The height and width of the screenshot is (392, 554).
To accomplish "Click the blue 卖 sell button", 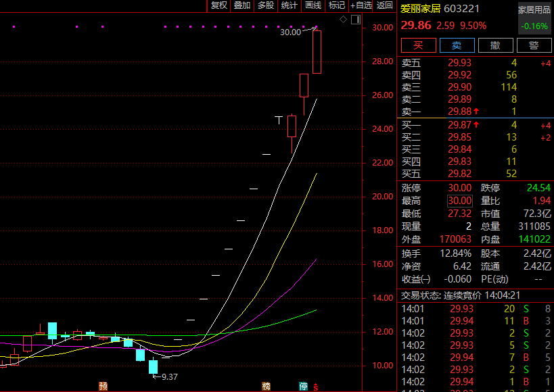I will (x=457, y=45).
